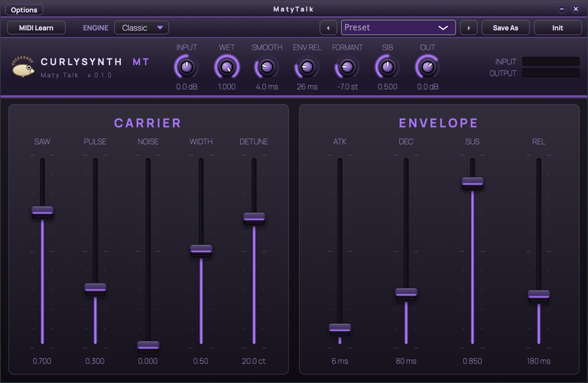Click the 26 ms ENV REL value
Screen dimensions: 588x383
click(307, 87)
